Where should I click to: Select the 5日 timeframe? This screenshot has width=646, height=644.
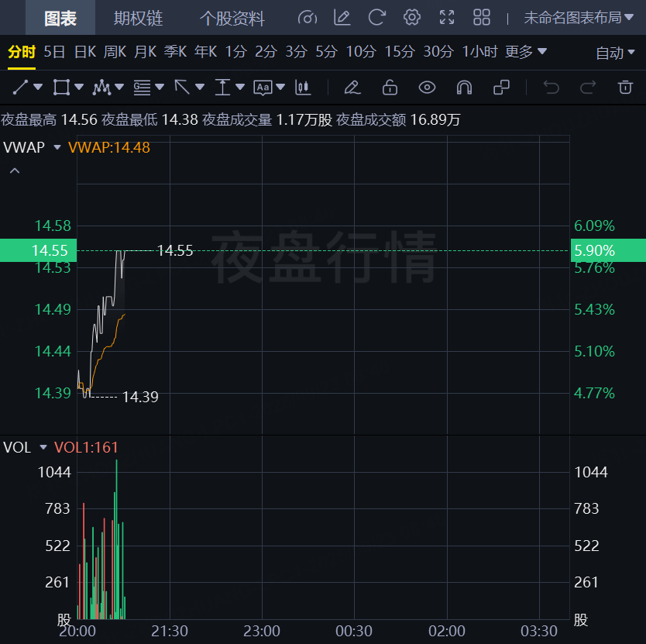54,52
